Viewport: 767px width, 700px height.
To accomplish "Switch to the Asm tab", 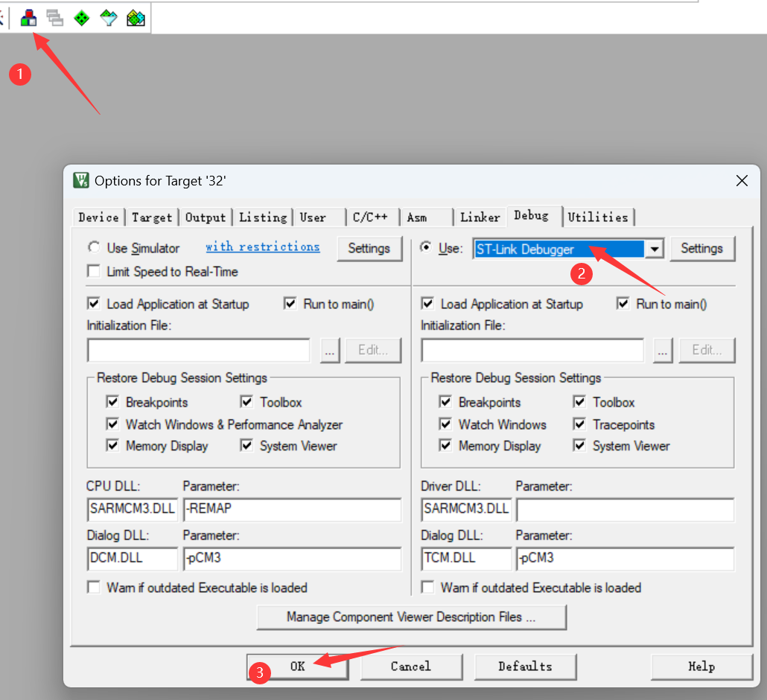I will coord(427,217).
